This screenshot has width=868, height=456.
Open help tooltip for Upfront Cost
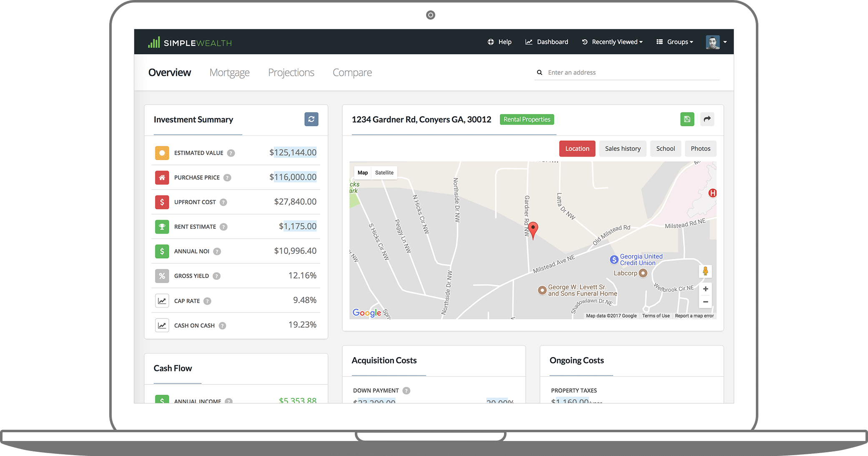click(x=223, y=202)
